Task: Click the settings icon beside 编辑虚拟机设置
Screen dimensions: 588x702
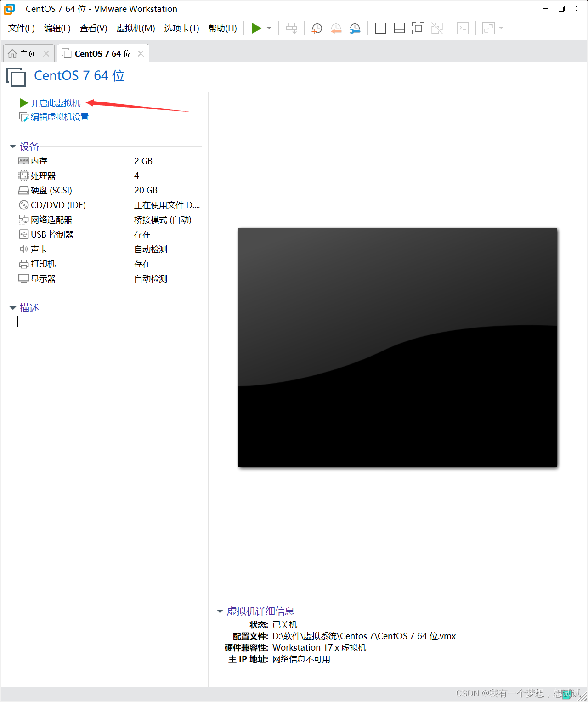Action: point(24,117)
